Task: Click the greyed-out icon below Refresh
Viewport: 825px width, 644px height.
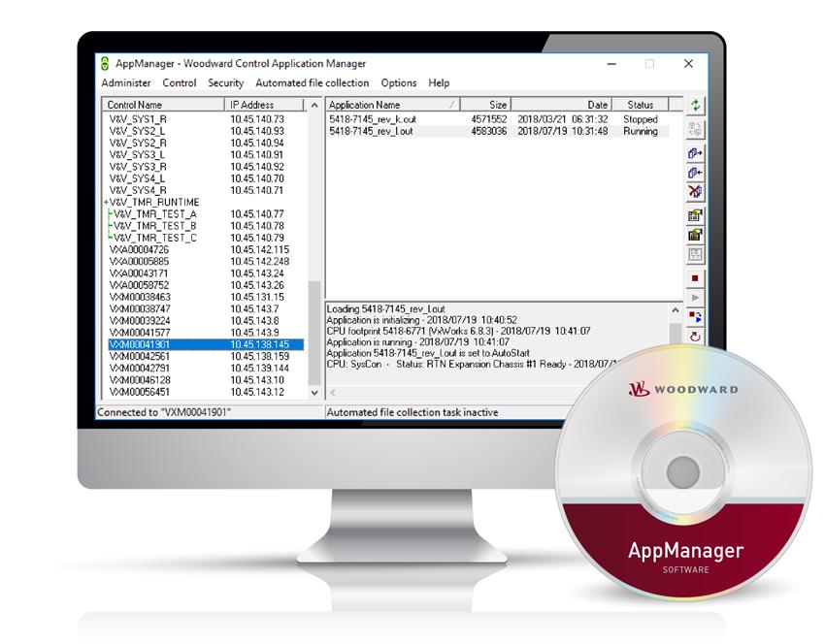Action: coord(696,129)
